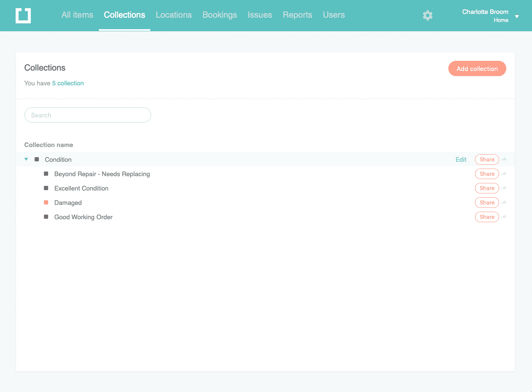View the Users tab
Viewport: 532px width, 392px height.
pos(334,15)
